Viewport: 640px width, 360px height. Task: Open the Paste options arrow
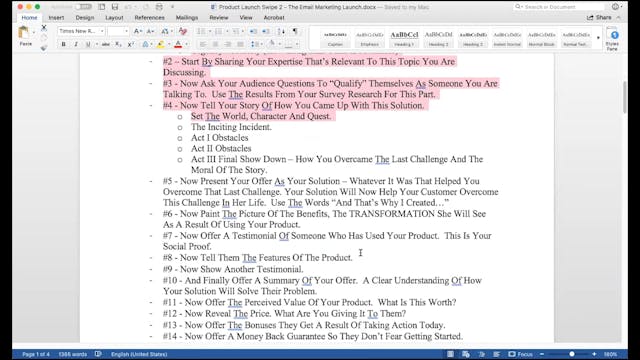point(34,33)
